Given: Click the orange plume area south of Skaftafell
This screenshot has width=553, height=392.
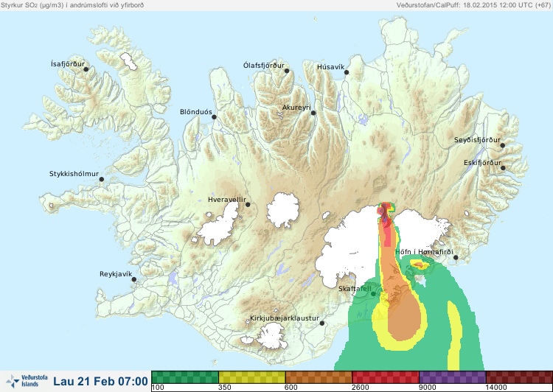Looking at the screenshot, I should tap(404, 318).
